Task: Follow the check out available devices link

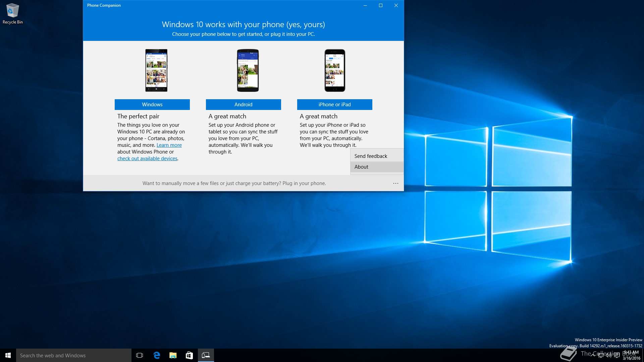Action: (147, 159)
